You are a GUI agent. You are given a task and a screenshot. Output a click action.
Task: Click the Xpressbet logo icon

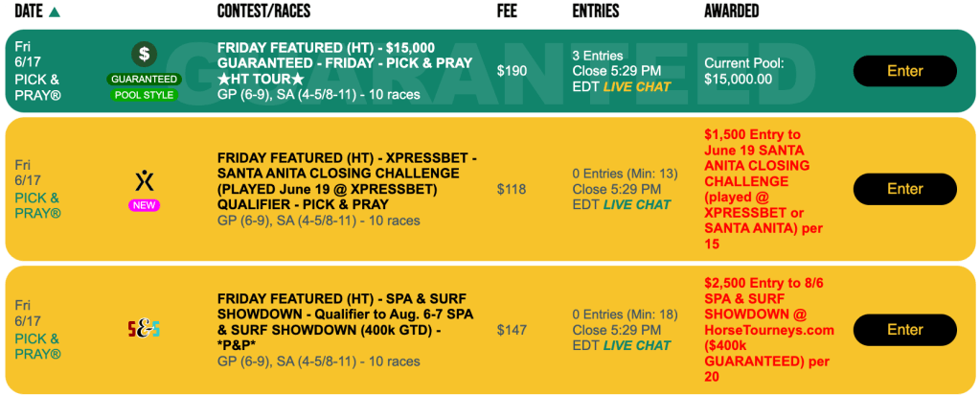pyautogui.click(x=145, y=179)
